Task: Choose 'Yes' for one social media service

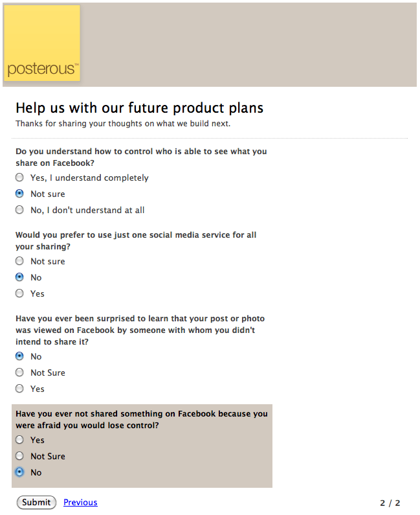Action: 19,293
